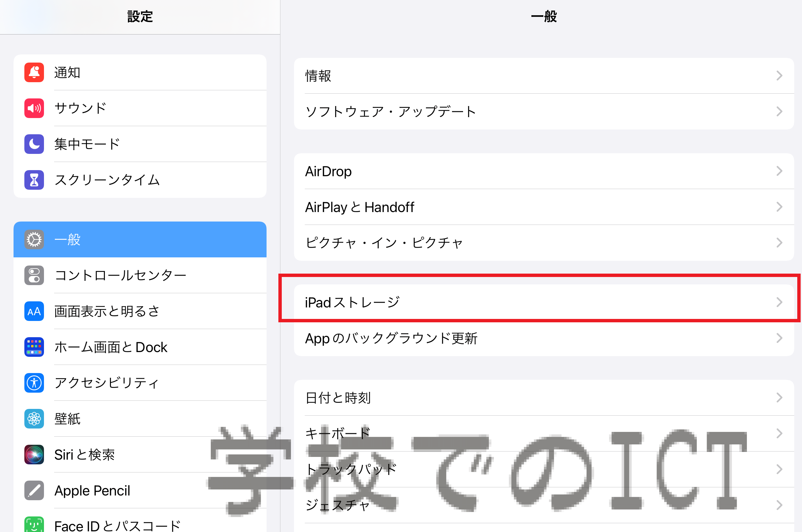
Task: Open アクセシビリティ settings
Action: (140, 383)
